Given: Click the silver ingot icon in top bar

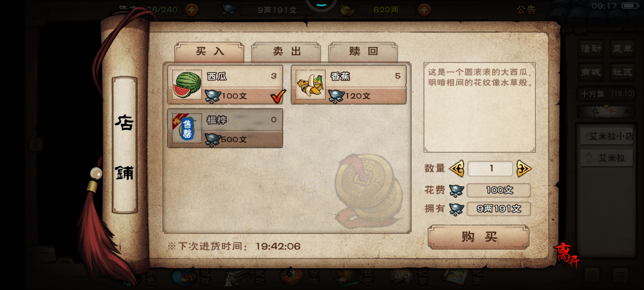Looking at the screenshot, I should point(229,10).
